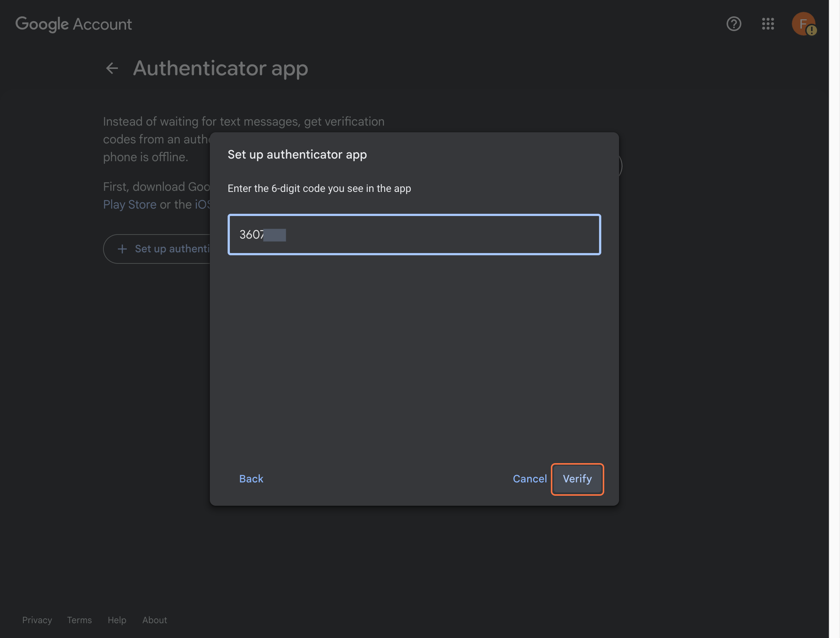Open the Terms footer link
Image resolution: width=840 pixels, height=638 pixels.
click(x=79, y=620)
